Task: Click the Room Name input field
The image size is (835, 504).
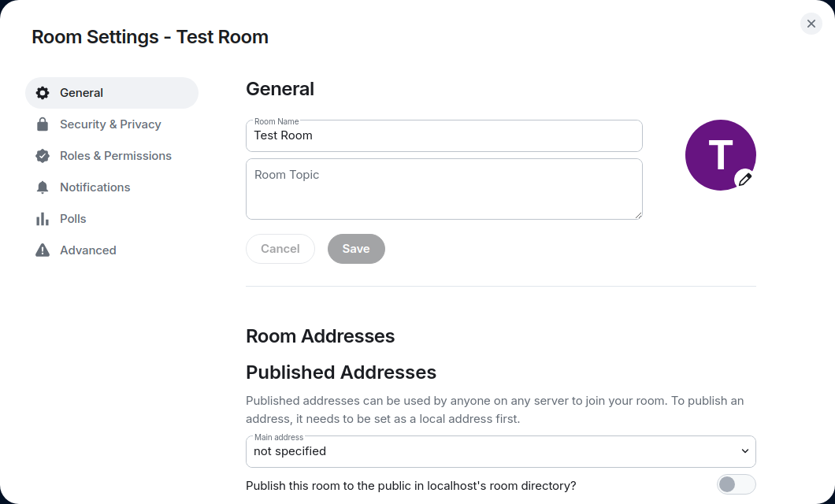Action: (x=443, y=135)
